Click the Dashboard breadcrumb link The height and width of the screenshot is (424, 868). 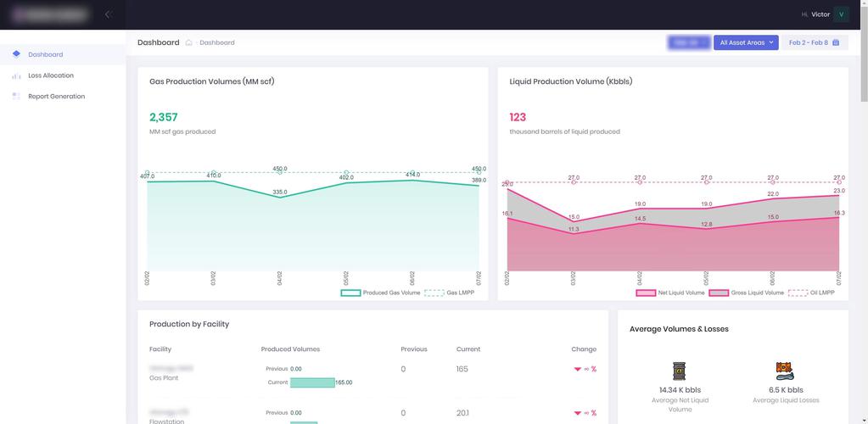coord(217,42)
